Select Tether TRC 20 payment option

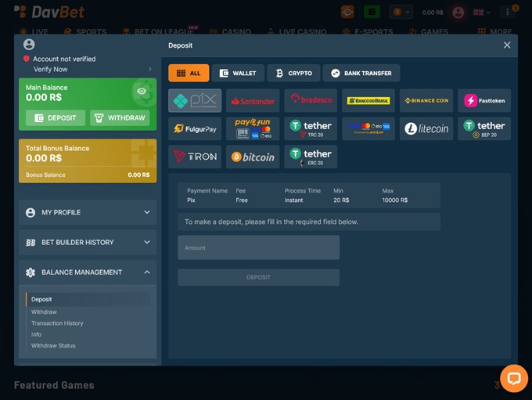click(311, 128)
